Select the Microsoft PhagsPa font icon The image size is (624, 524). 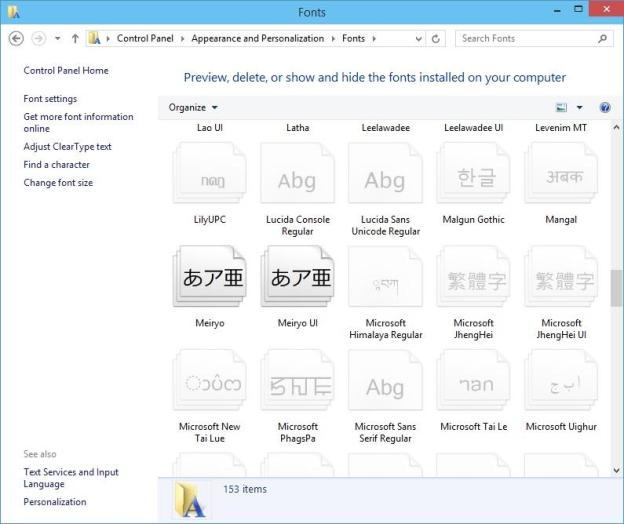[298, 380]
